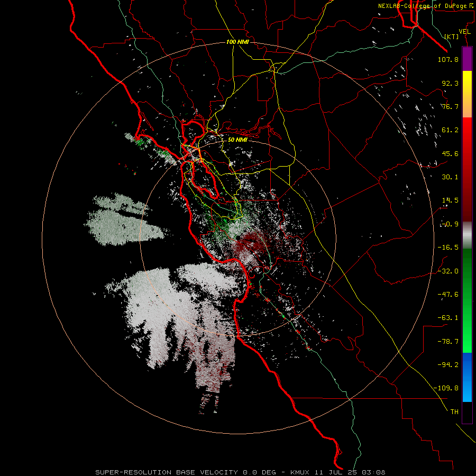Select the 61.2 value on velocity scale
The width and height of the screenshot is (476, 476).
tap(450, 130)
